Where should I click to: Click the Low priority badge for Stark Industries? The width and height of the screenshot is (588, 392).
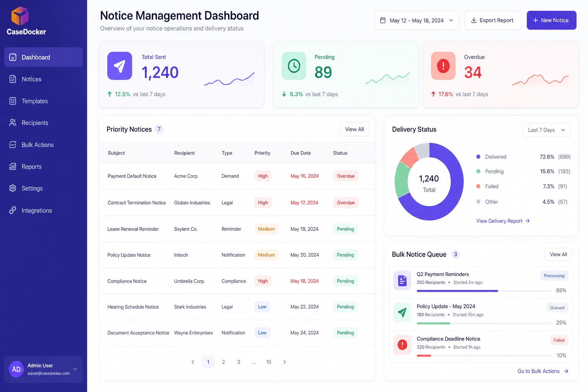pyautogui.click(x=262, y=307)
